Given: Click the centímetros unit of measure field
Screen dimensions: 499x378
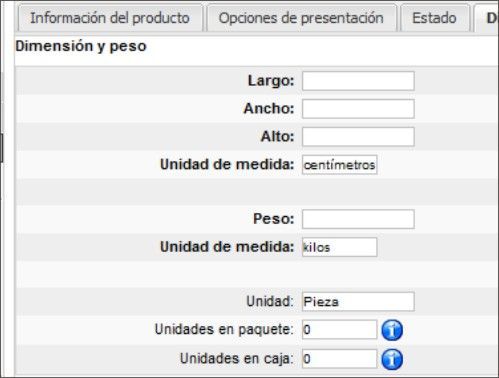Looking at the screenshot, I should (x=340, y=165).
